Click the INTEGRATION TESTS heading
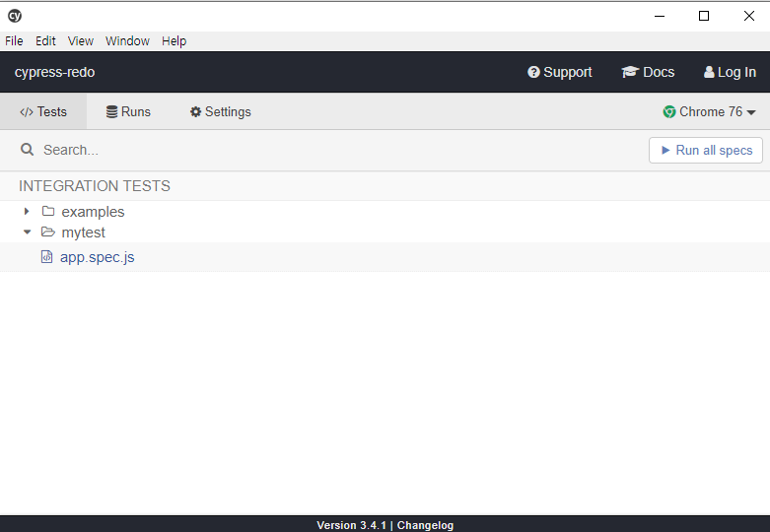This screenshot has height=532, width=770. point(95,186)
